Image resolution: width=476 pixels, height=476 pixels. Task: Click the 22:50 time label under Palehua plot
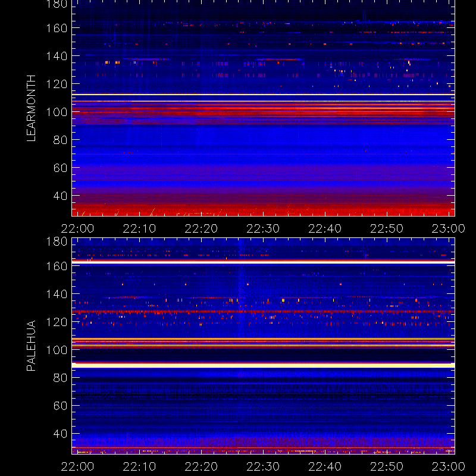(387, 466)
